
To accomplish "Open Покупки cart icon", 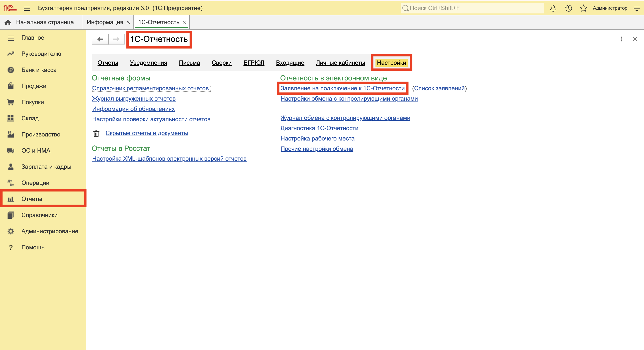I will pyautogui.click(x=11, y=102).
